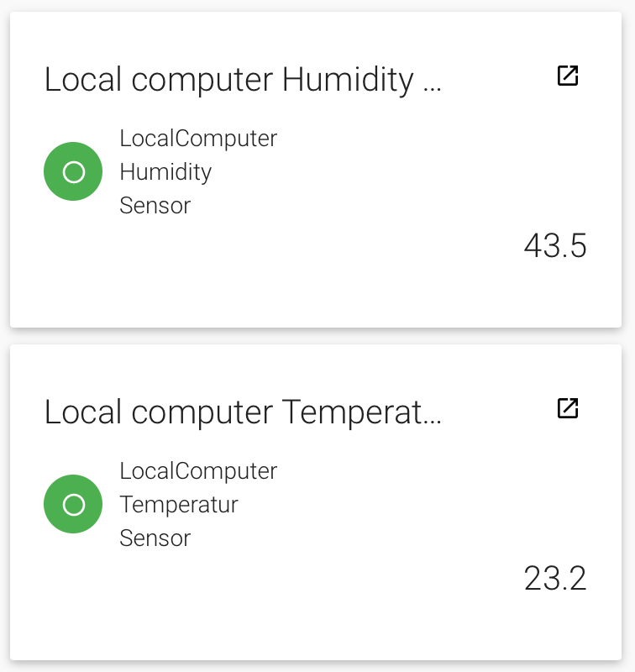
Task: Select the 43.5 humidity reading
Action: click(554, 246)
